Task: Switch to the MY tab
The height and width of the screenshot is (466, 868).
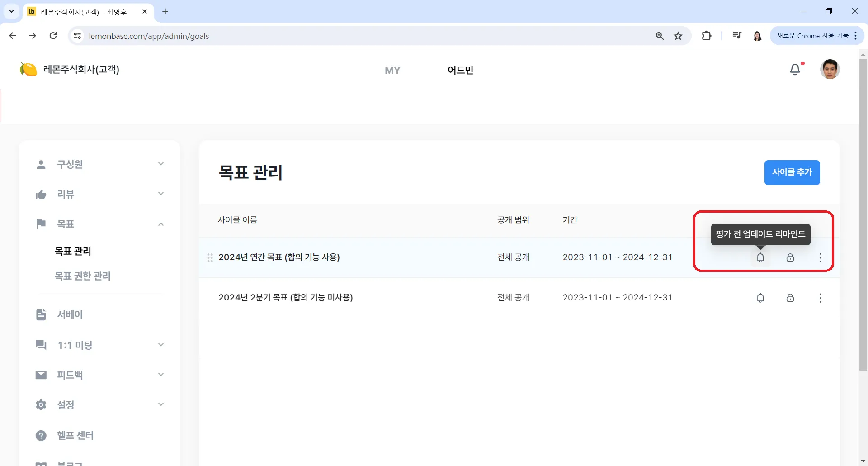Action: click(392, 70)
